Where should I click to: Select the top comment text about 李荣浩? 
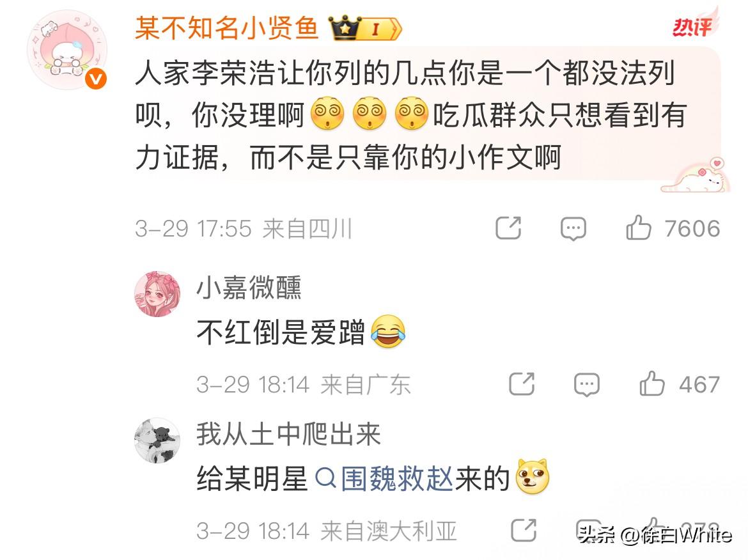pos(410,115)
